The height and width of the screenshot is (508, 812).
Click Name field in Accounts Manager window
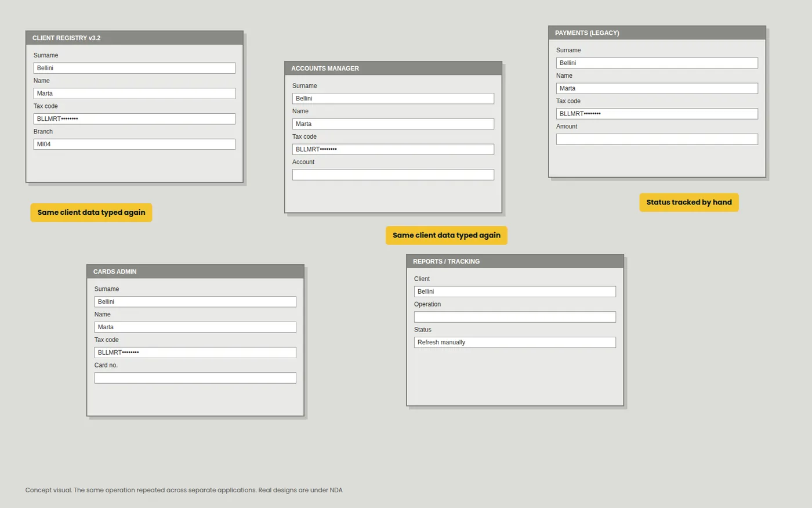coord(393,124)
